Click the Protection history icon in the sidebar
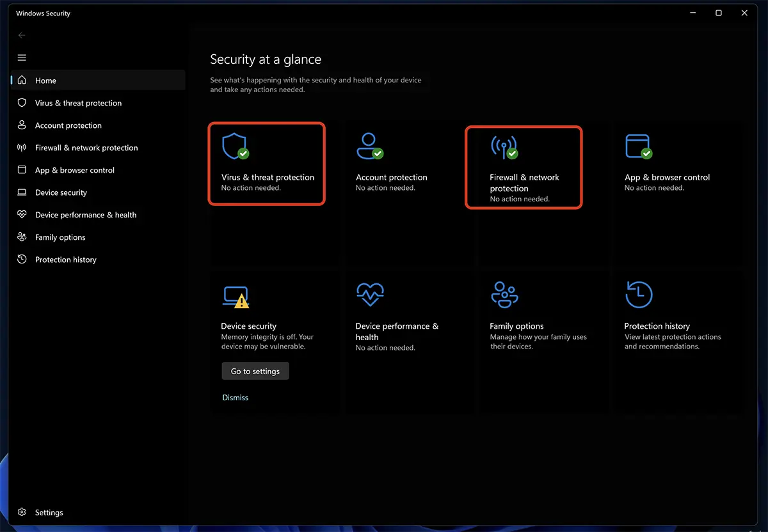This screenshot has width=768, height=532. click(x=22, y=260)
